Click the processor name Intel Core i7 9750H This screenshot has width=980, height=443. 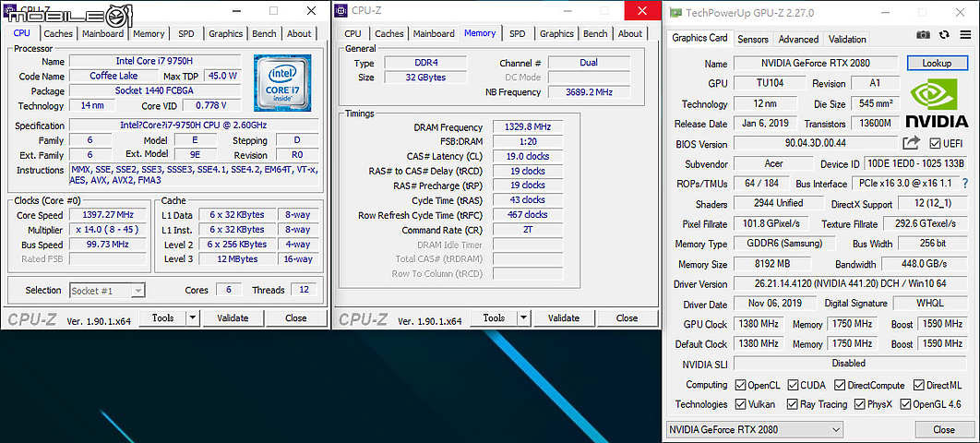[x=154, y=61]
